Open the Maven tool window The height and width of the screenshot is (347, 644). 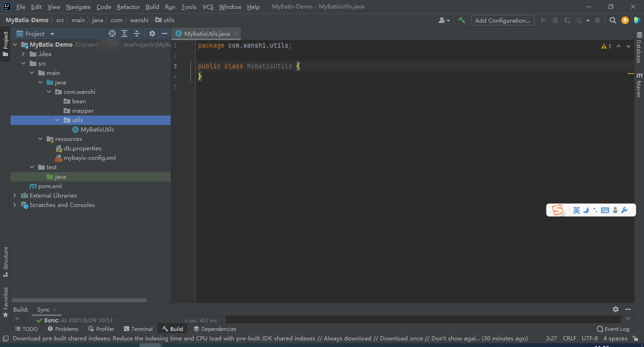[x=639, y=84]
